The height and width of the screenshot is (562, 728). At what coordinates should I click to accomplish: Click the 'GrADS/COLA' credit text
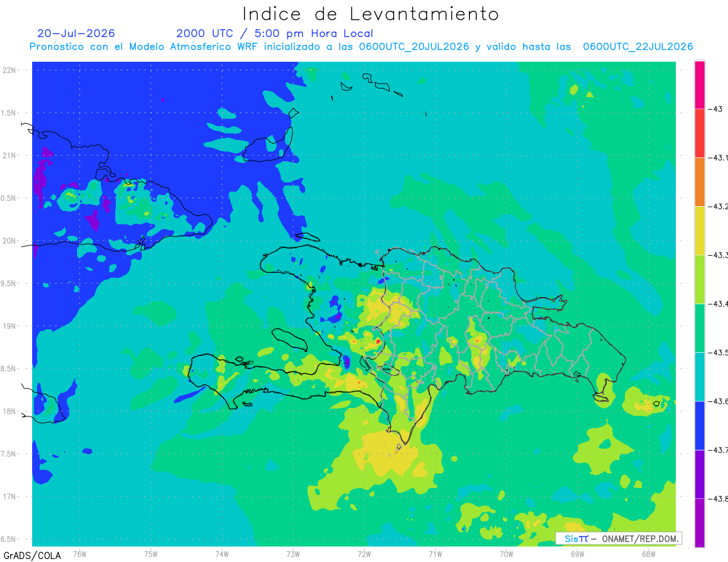pyautogui.click(x=32, y=555)
